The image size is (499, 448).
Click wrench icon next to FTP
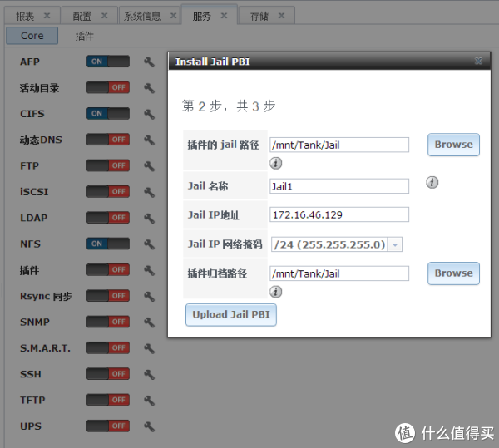tap(149, 165)
